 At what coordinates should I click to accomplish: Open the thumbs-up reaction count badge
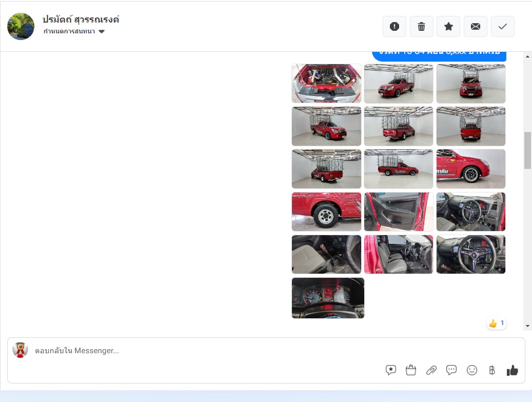[497, 323]
